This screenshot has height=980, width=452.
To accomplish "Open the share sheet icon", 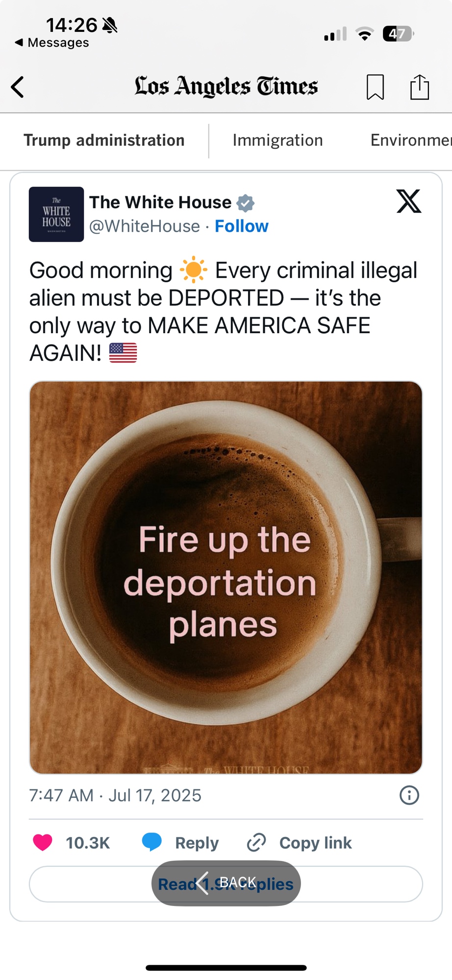I will pos(420,87).
